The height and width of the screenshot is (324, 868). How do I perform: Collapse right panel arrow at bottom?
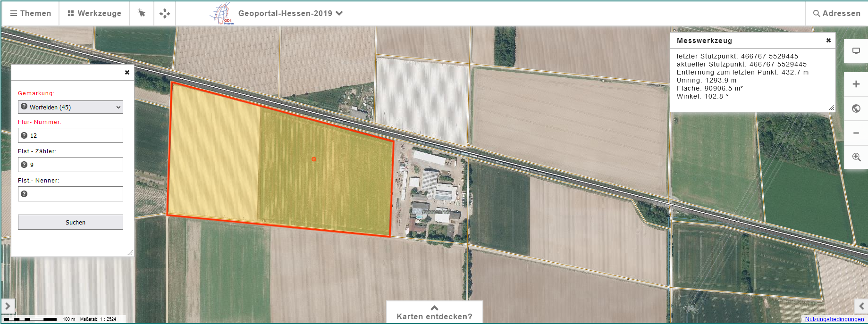pos(861,306)
